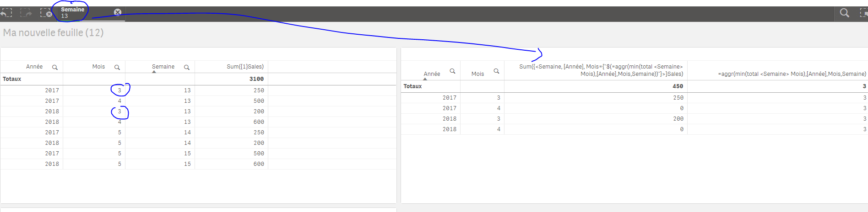Search Mois column in right table
868x212 pixels.
click(x=496, y=71)
